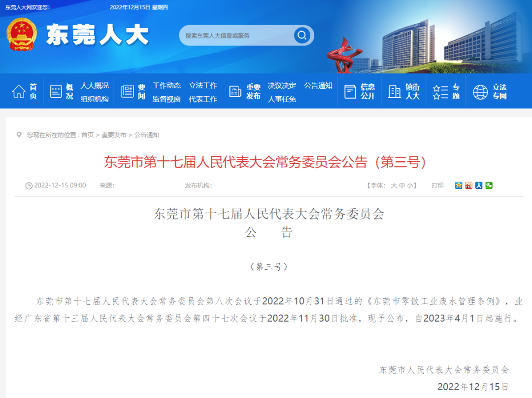
Task: Share to QQ Zone star icon
Action: 459,185
